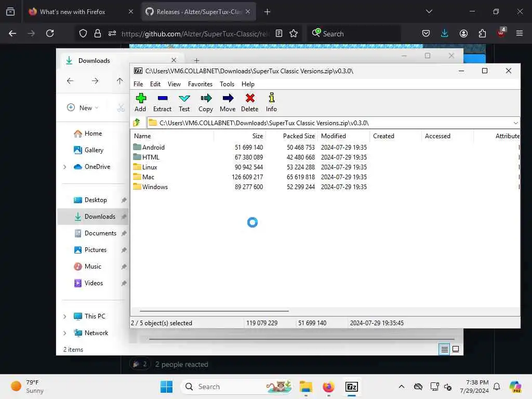The width and height of the screenshot is (532, 399).
Task: Open the Firefox hamburger menu
Action: coord(519,33)
